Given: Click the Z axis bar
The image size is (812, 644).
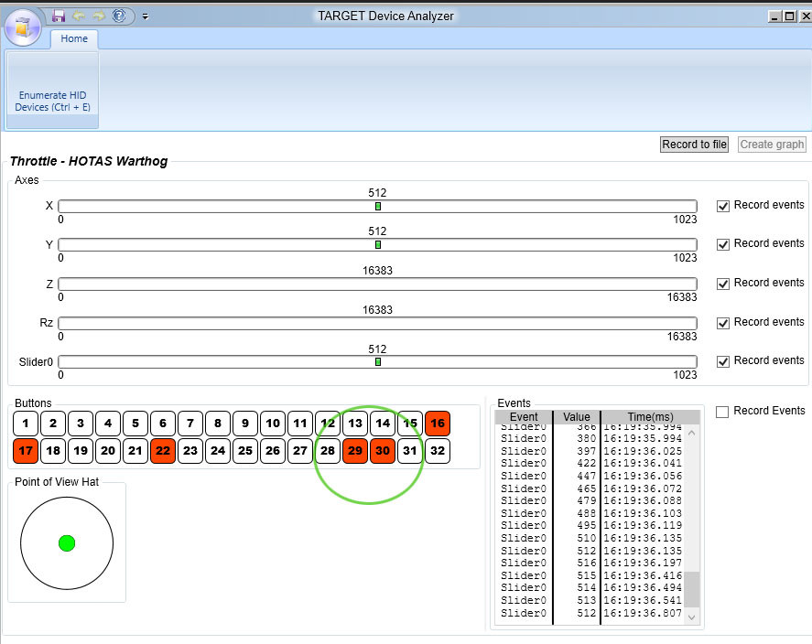Looking at the screenshot, I should [377, 284].
